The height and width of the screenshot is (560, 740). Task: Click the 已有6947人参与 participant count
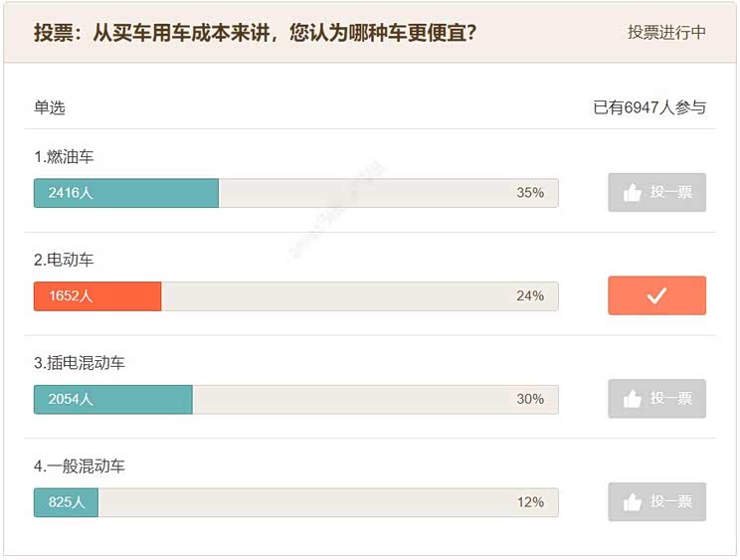pos(649,107)
